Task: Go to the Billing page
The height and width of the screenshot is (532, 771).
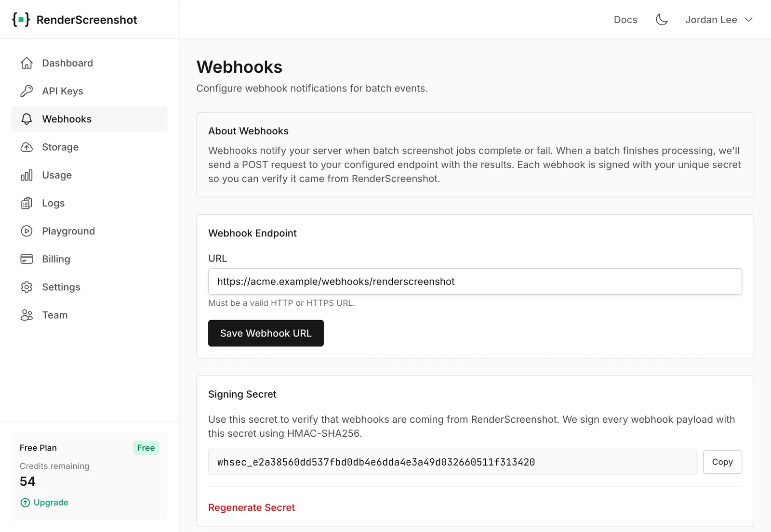Action: 90,259
